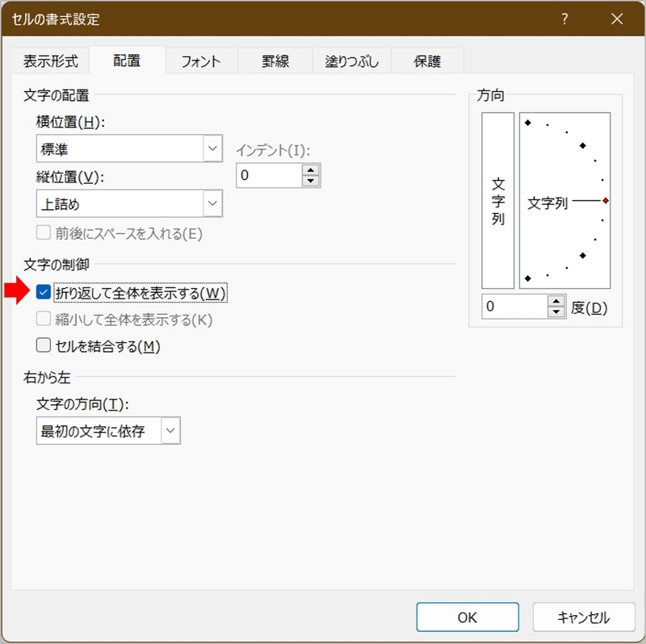Click the 横位置 dropdown arrow
This screenshot has width=646, height=644.
[x=212, y=148]
